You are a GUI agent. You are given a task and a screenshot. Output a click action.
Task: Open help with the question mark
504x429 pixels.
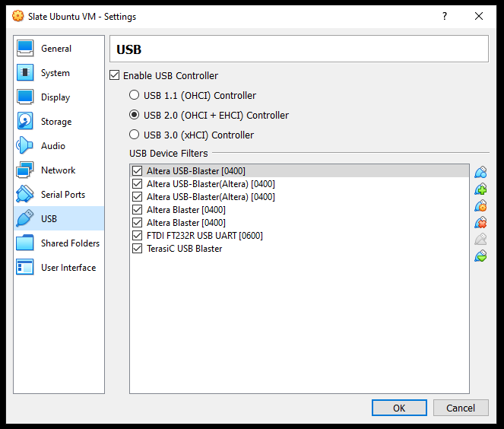click(445, 16)
